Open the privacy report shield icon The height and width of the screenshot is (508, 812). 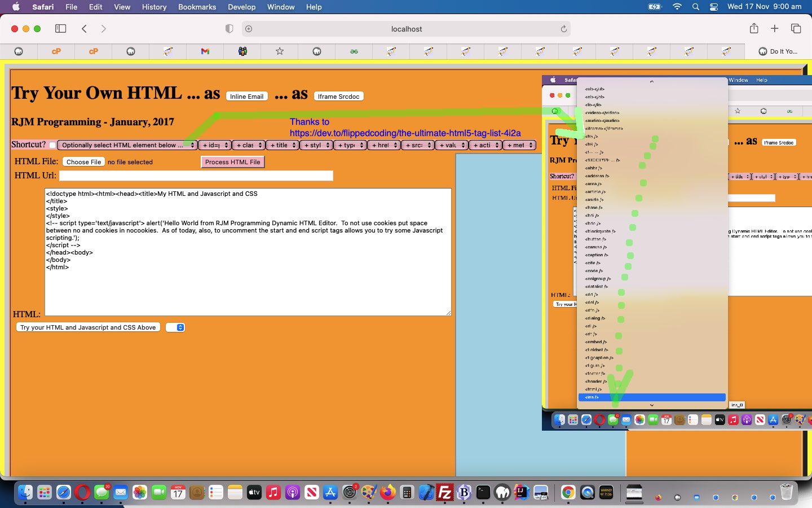(x=229, y=29)
